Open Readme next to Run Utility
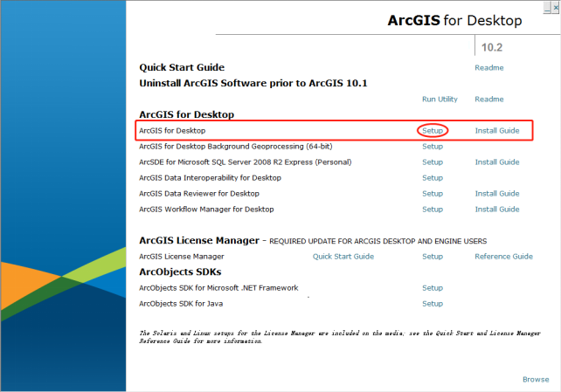 488,99
